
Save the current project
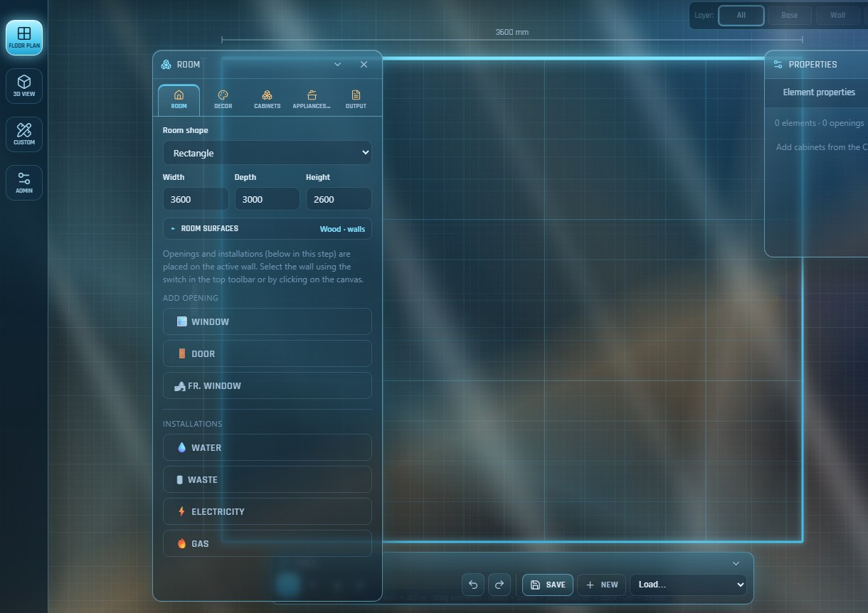point(548,585)
